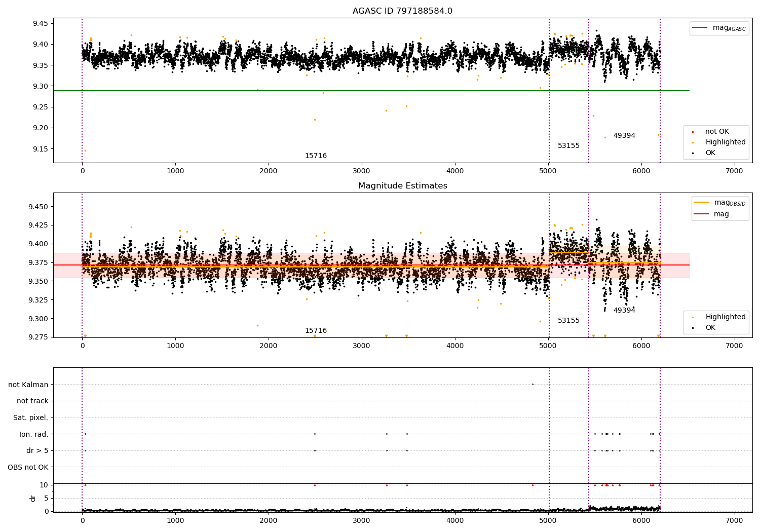This screenshot has height=532, width=760.
Task: Click the "Magnitude Estimates" plot title
Action: (x=402, y=186)
